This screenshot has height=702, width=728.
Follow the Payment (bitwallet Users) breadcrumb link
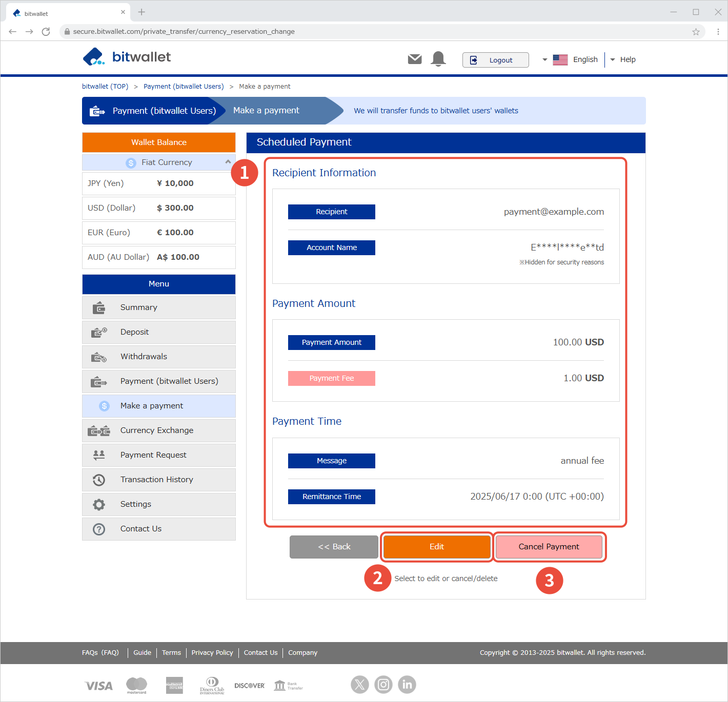coord(184,87)
